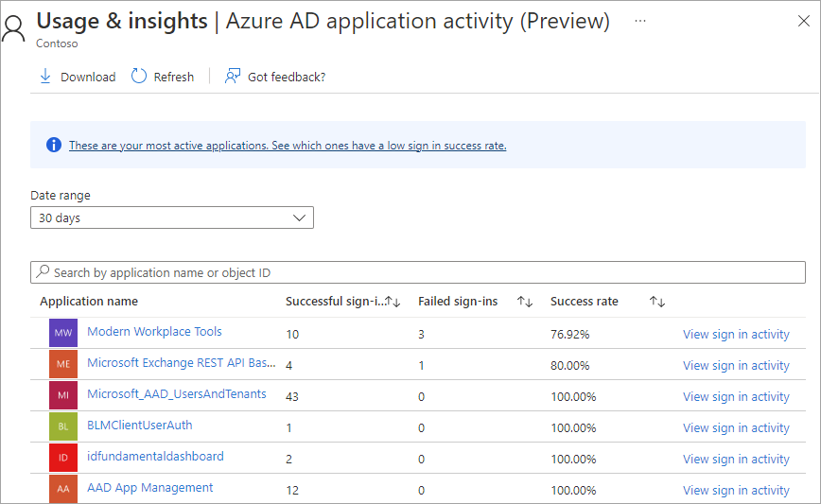Image resolution: width=821 pixels, height=504 pixels.
Task: Select successful sign-ins value 43
Action: [292, 397]
